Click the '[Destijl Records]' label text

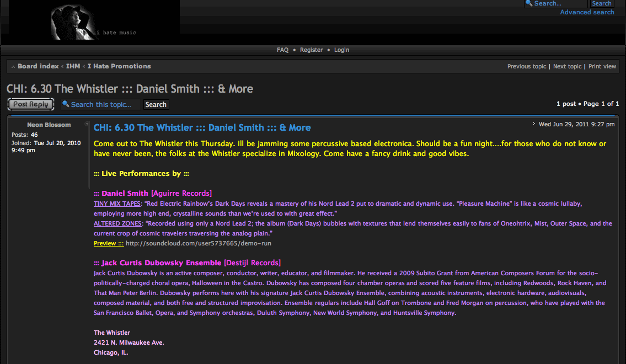252,263
